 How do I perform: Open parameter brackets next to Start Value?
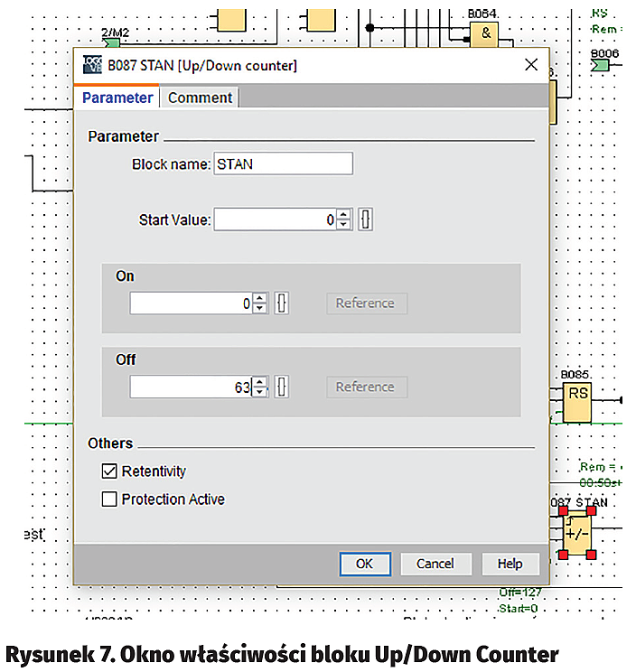pyautogui.click(x=365, y=219)
